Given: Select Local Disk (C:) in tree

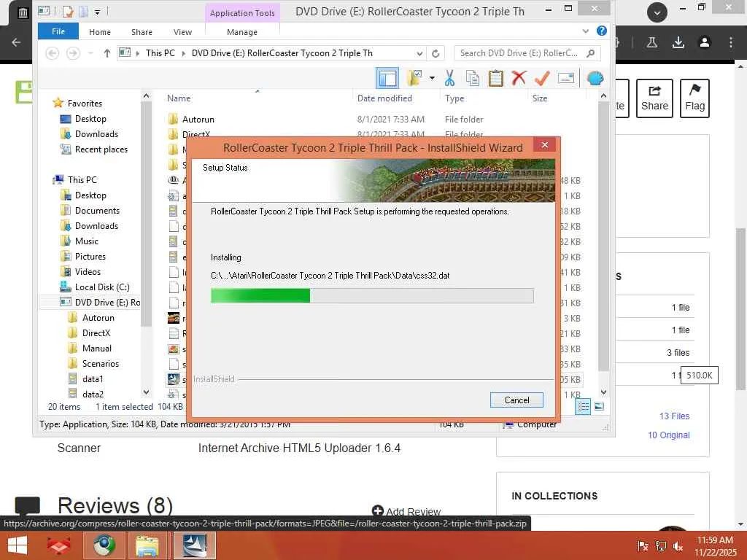Looking at the screenshot, I should [101, 287].
